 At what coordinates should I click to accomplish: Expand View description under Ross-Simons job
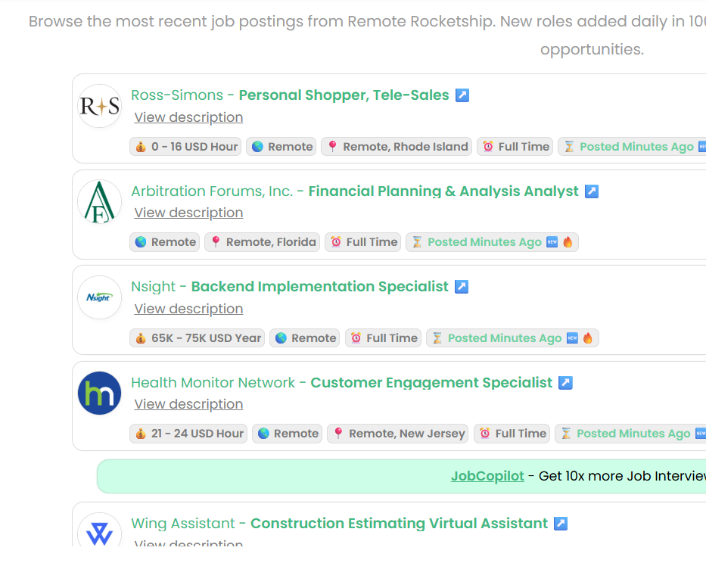click(x=188, y=117)
